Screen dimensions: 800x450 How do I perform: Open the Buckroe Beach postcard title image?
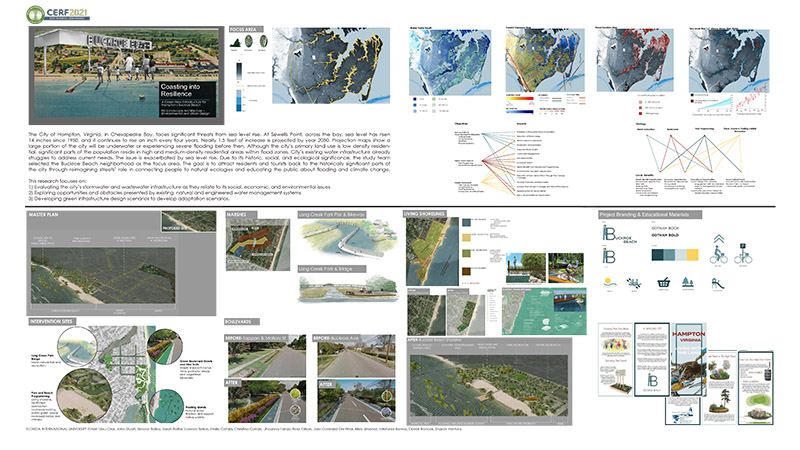click(127, 76)
